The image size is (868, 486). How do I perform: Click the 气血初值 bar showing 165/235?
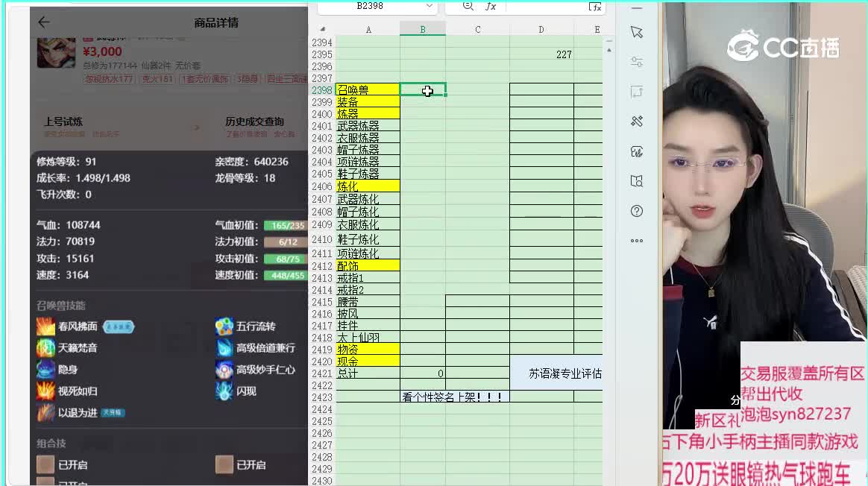[x=286, y=225]
